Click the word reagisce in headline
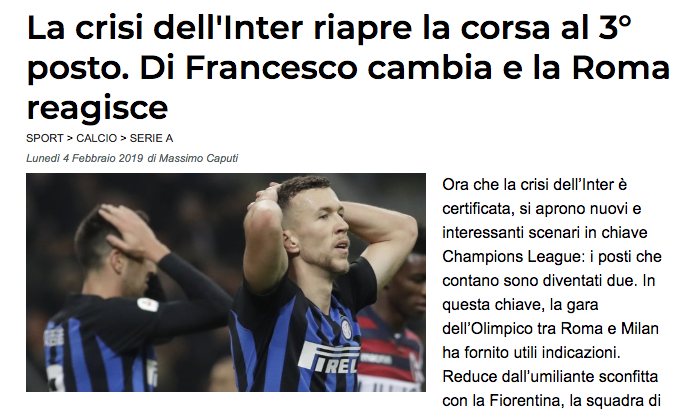Viewport: 678px width, 415px height. point(97,108)
